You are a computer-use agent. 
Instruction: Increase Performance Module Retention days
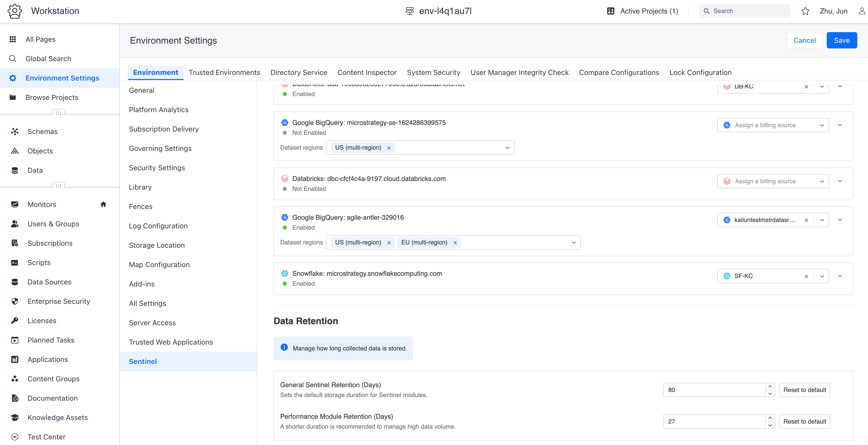pos(770,418)
